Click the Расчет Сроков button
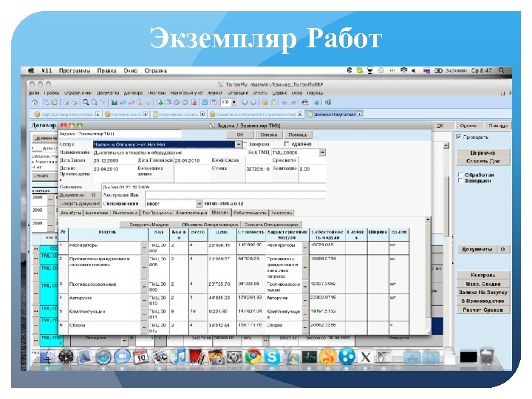 [x=482, y=310]
